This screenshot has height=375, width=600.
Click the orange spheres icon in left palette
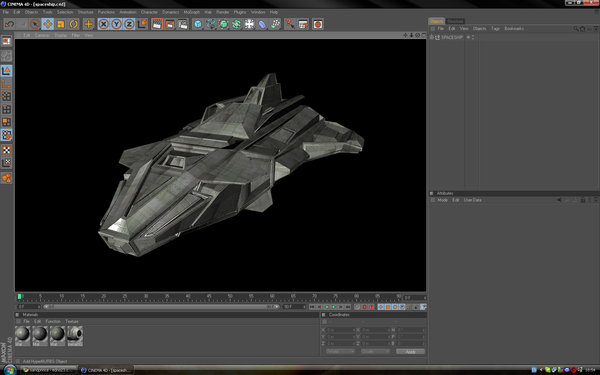point(6,178)
